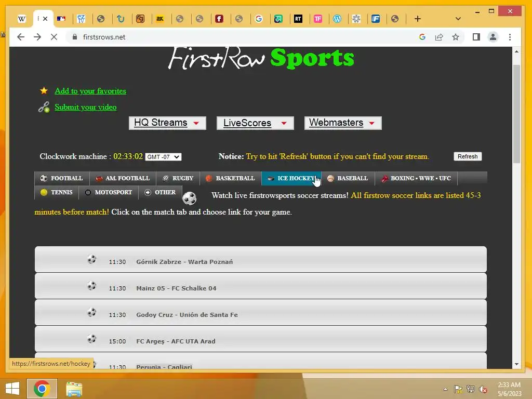View site information lock icon
Viewport: 532px width, 399px height.
(x=75, y=37)
